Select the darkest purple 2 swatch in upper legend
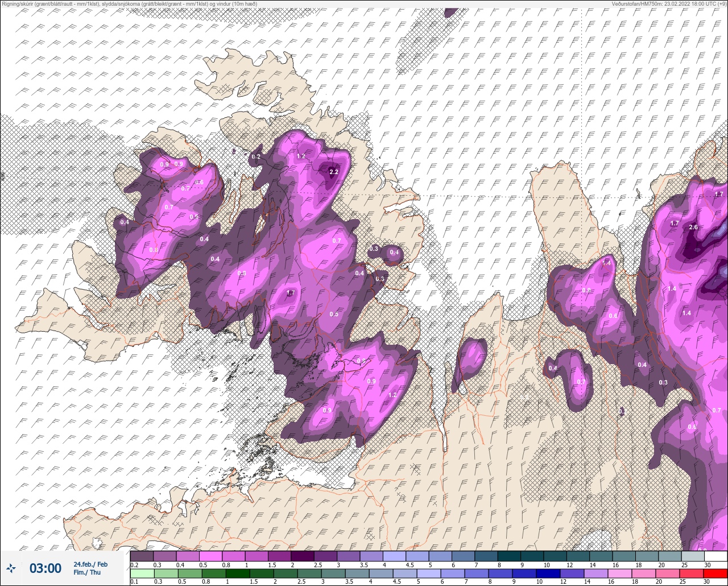The height and width of the screenshot is (586, 728). [x=303, y=556]
